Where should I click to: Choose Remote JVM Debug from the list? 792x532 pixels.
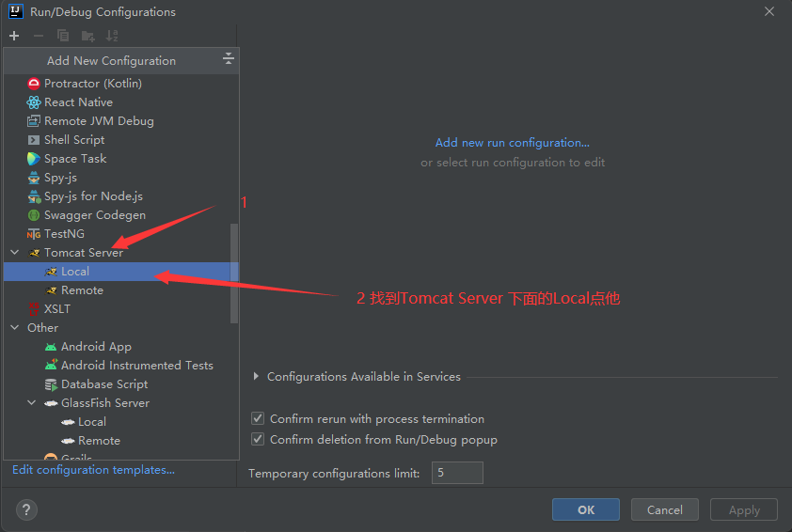point(121,121)
